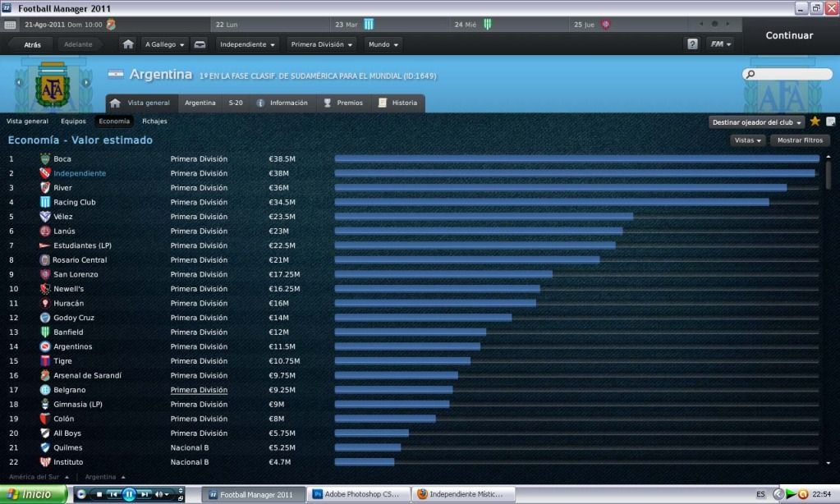Click next nation arrow beside AFA crest
This screenshot has height=504, width=840.
point(85,82)
